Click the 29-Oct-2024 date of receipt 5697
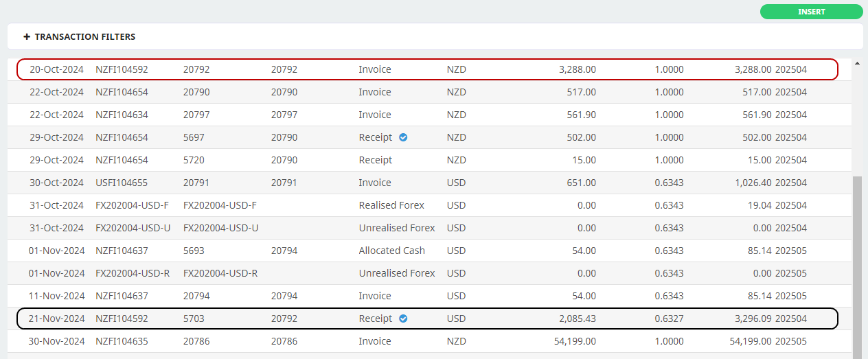This screenshot has width=868, height=359. point(56,137)
